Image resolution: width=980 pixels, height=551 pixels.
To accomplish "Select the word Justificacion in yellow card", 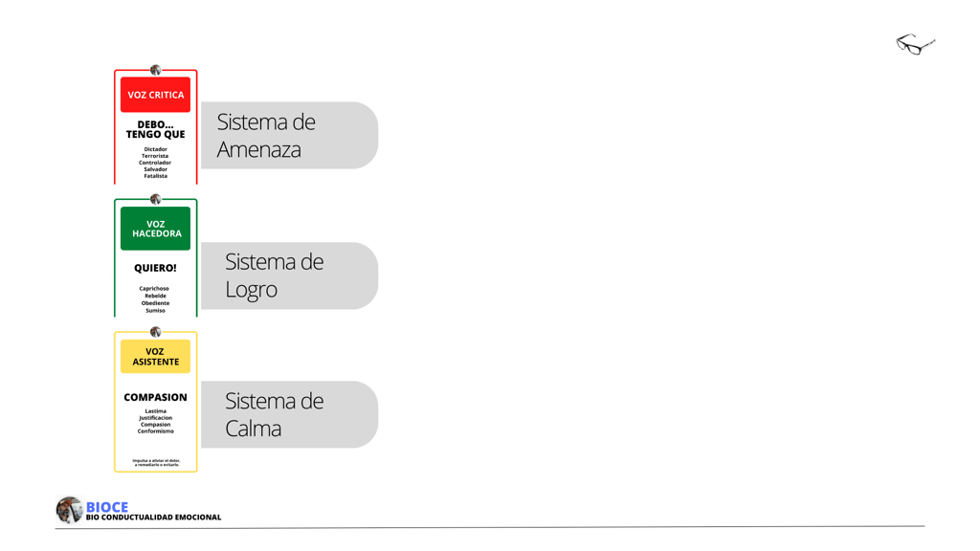I will [155, 418].
